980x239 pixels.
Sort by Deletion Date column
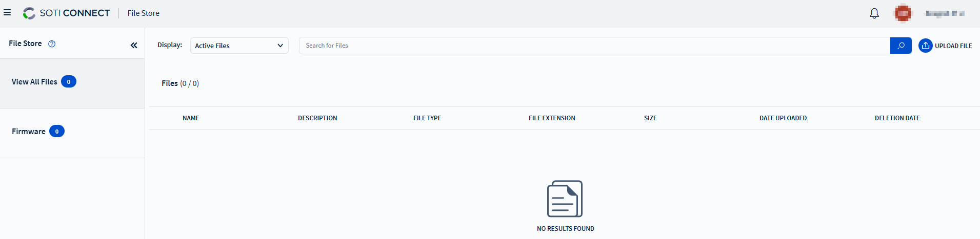tap(897, 118)
